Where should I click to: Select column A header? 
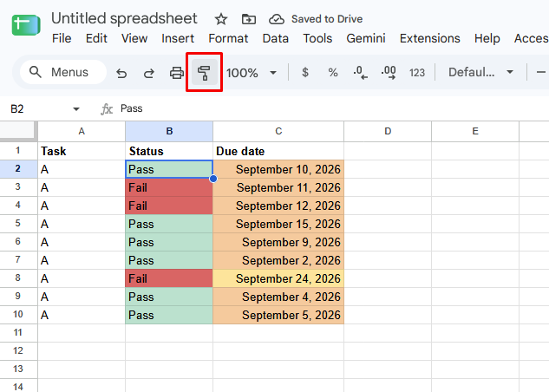(82, 131)
